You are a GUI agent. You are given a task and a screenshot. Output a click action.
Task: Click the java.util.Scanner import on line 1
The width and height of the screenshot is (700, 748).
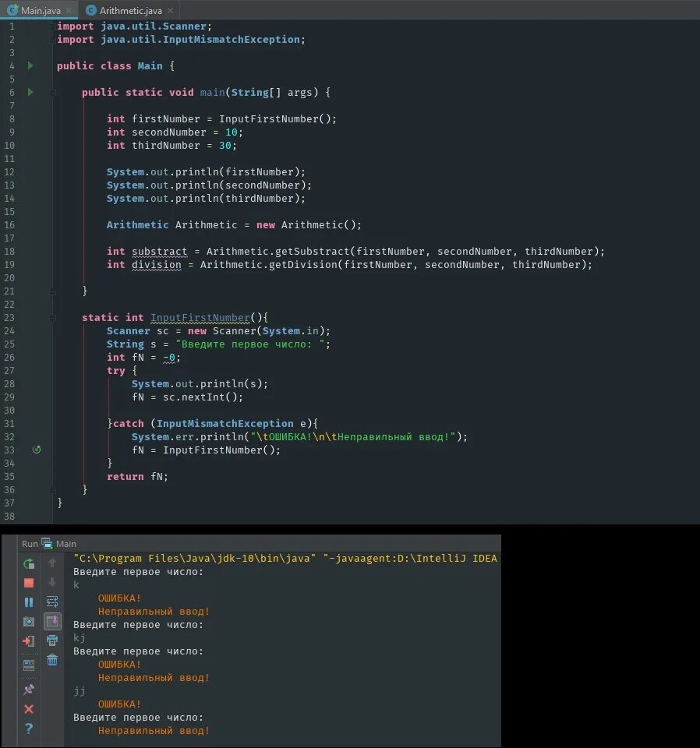[x=153, y=26]
